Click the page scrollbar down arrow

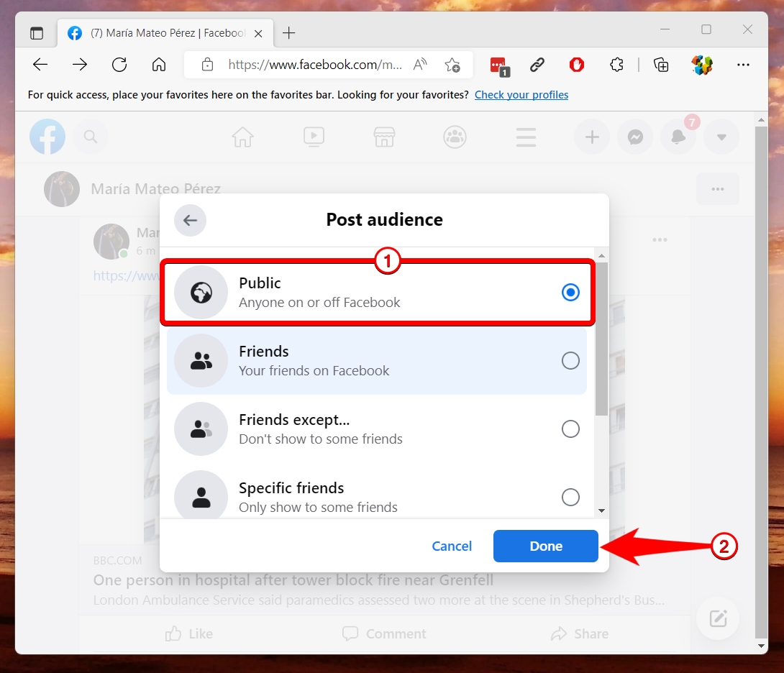[x=761, y=646]
